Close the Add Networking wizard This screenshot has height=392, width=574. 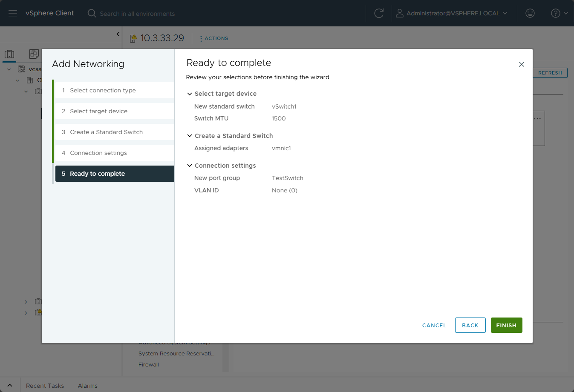[521, 64]
